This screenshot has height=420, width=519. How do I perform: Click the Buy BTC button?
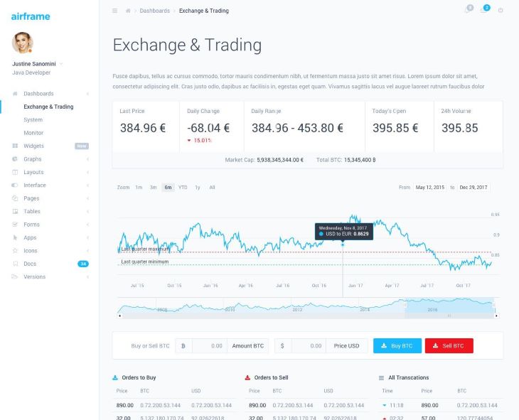coord(397,346)
